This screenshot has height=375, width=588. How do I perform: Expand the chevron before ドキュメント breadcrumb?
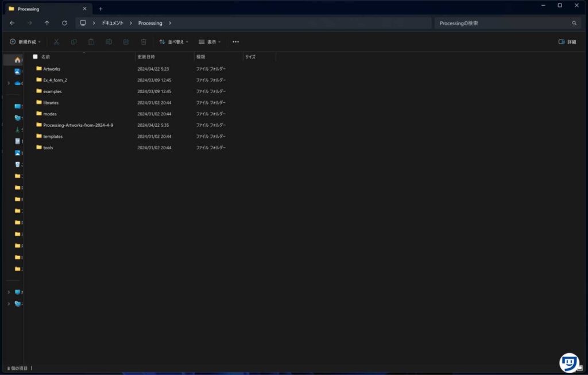(x=94, y=23)
